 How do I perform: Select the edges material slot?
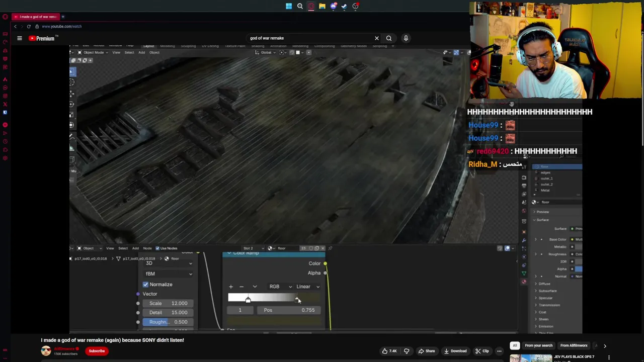click(557, 172)
